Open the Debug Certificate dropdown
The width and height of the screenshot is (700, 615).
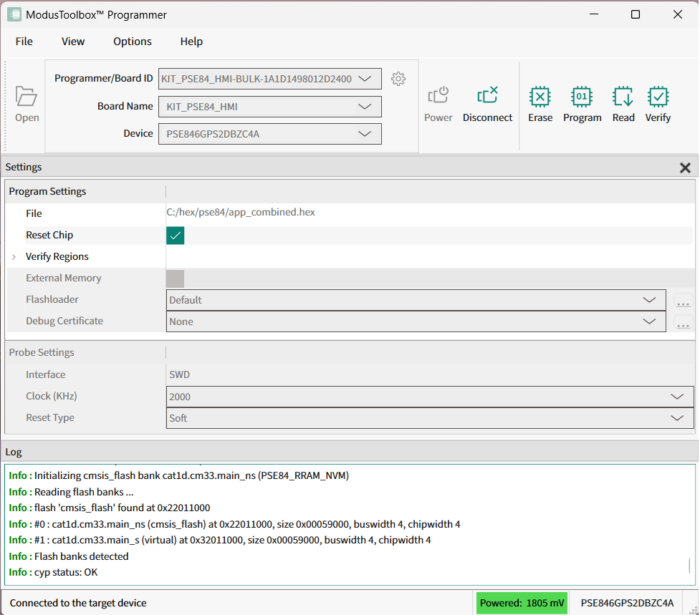(x=416, y=321)
